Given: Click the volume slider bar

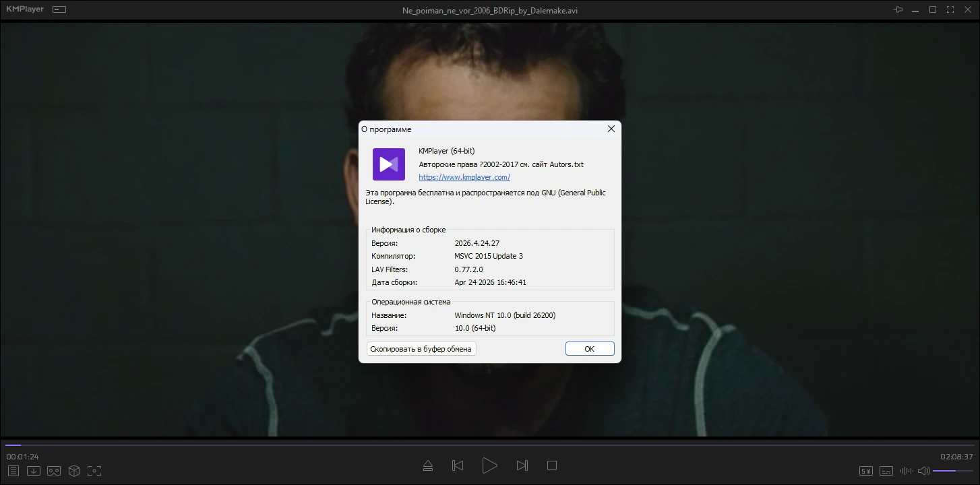Looking at the screenshot, I should coord(953,471).
